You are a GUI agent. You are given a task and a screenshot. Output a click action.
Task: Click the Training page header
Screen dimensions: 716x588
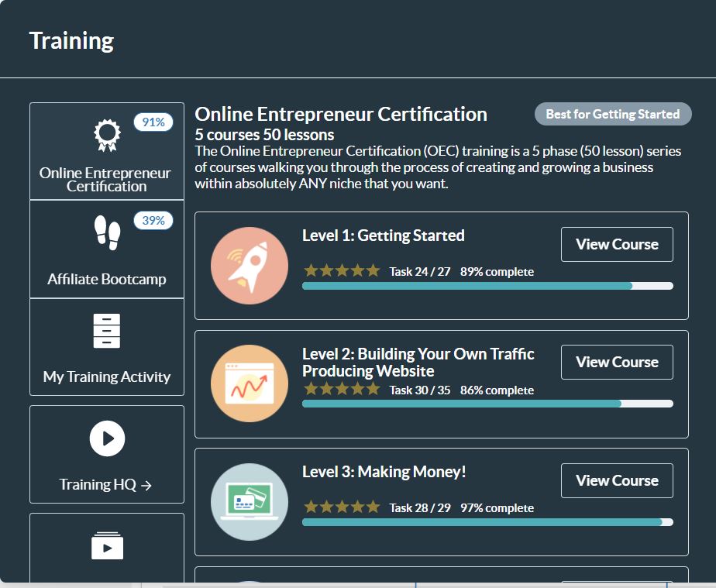click(72, 41)
